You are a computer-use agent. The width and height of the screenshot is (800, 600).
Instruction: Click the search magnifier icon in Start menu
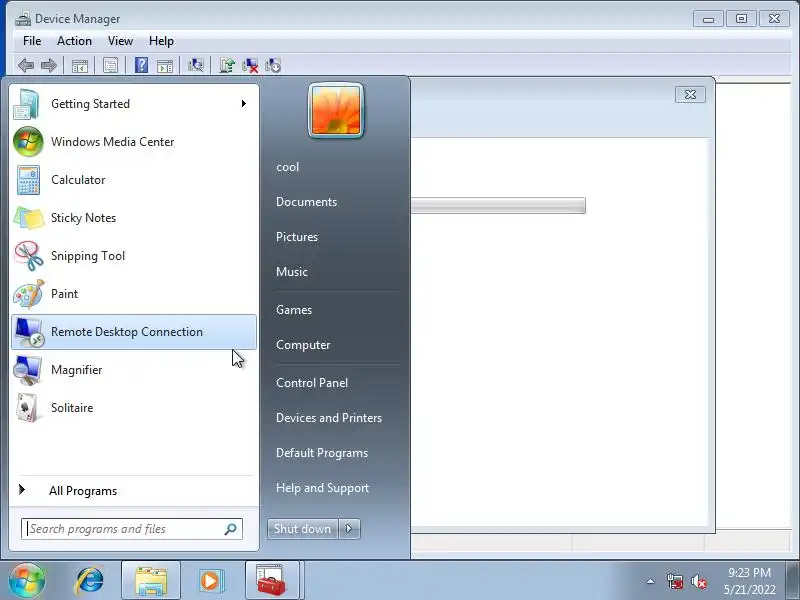tap(231, 529)
